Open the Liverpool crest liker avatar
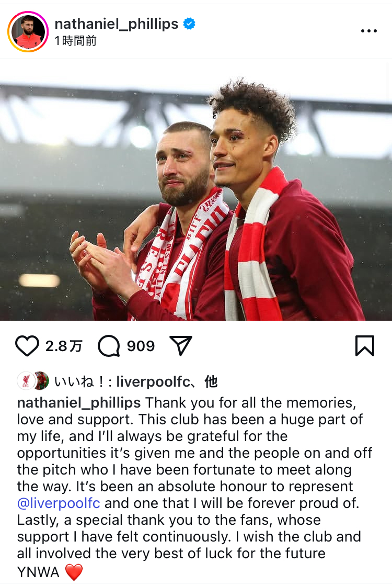 26,381
